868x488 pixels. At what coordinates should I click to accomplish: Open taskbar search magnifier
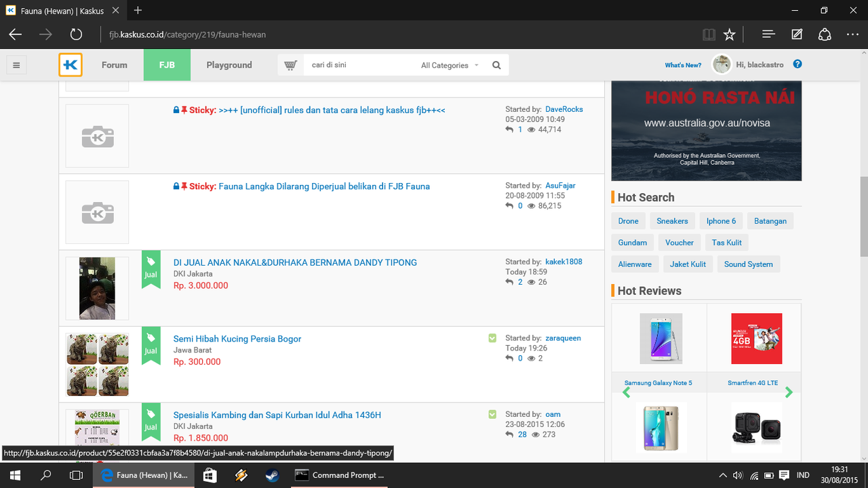(x=46, y=476)
